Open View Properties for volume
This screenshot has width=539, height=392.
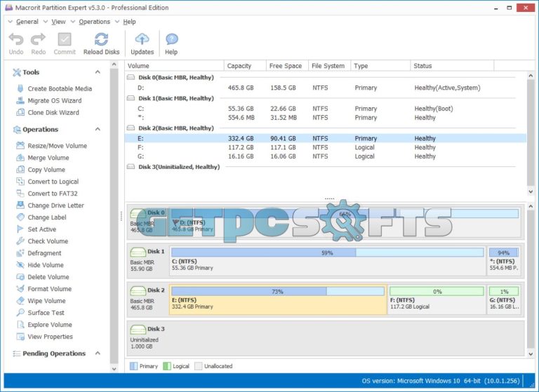tap(45, 337)
